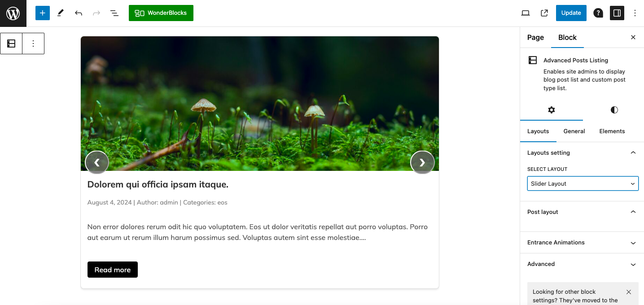Collapse the Layouts setting panel
644x305 pixels.
(x=582, y=153)
